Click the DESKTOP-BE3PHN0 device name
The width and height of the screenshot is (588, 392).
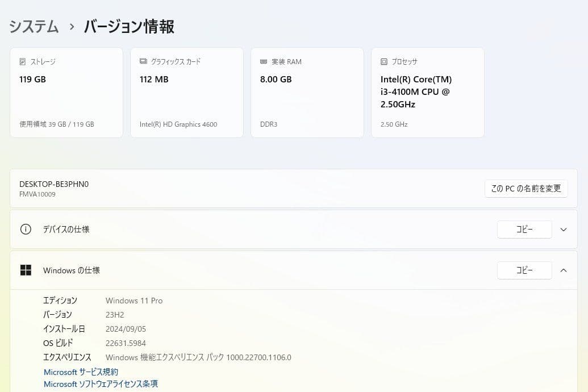pyautogui.click(x=53, y=184)
